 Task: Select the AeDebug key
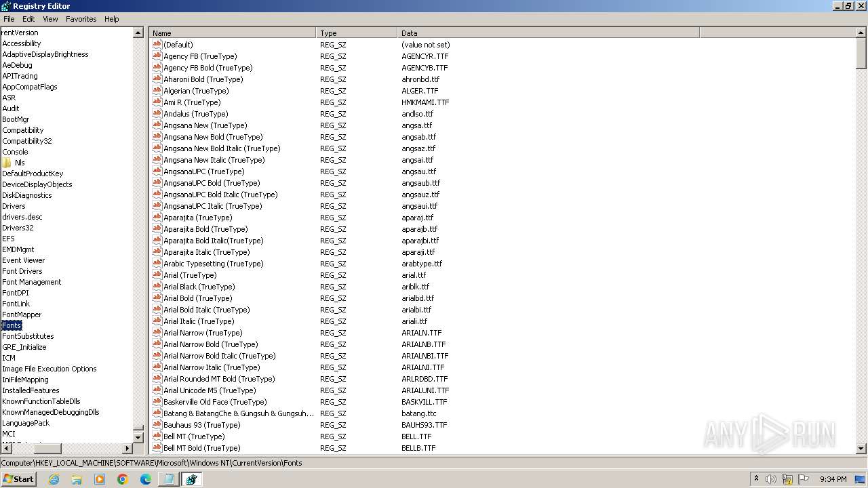click(x=17, y=65)
